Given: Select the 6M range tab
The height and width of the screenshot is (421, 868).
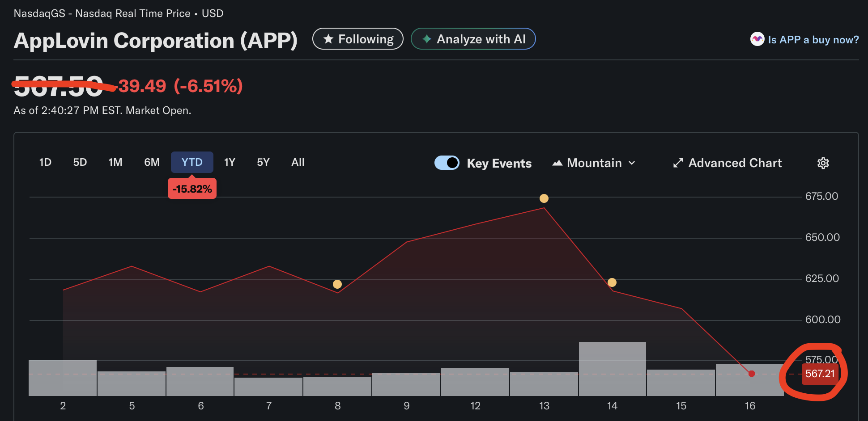Looking at the screenshot, I should click(x=152, y=162).
